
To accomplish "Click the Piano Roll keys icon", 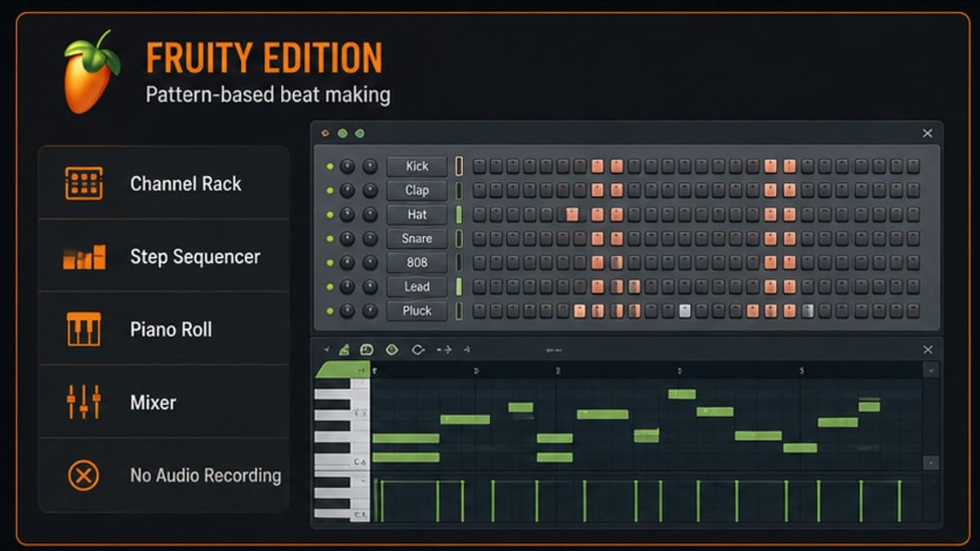I will 83,330.
